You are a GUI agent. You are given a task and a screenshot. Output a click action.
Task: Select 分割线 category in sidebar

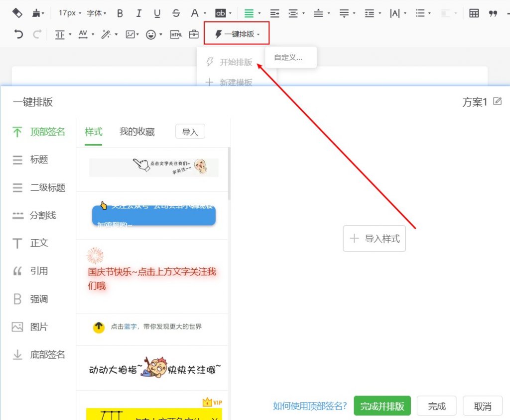tap(34, 215)
